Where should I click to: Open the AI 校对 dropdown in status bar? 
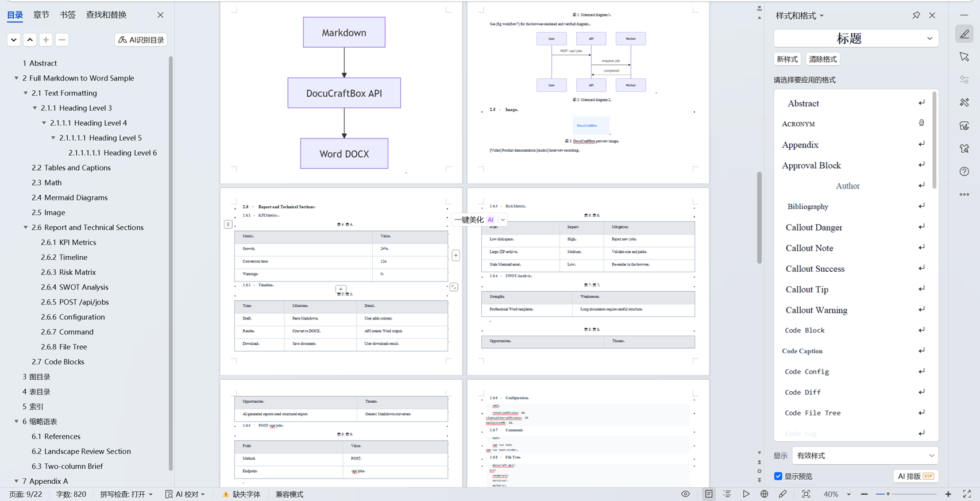click(x=185, y=494)
